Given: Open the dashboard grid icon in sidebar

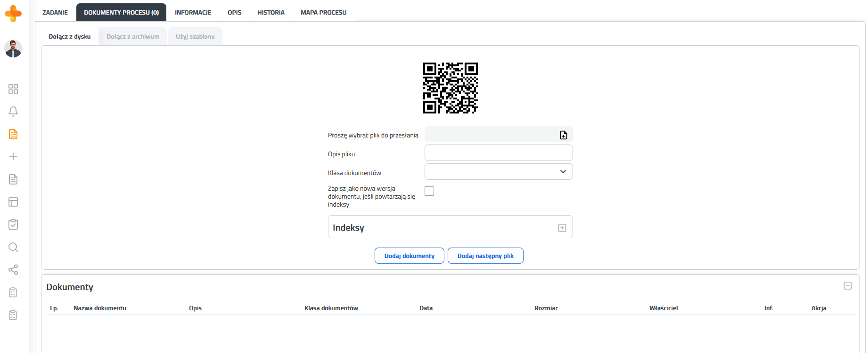Looking at the screenshot, I should tap(13, 89).
